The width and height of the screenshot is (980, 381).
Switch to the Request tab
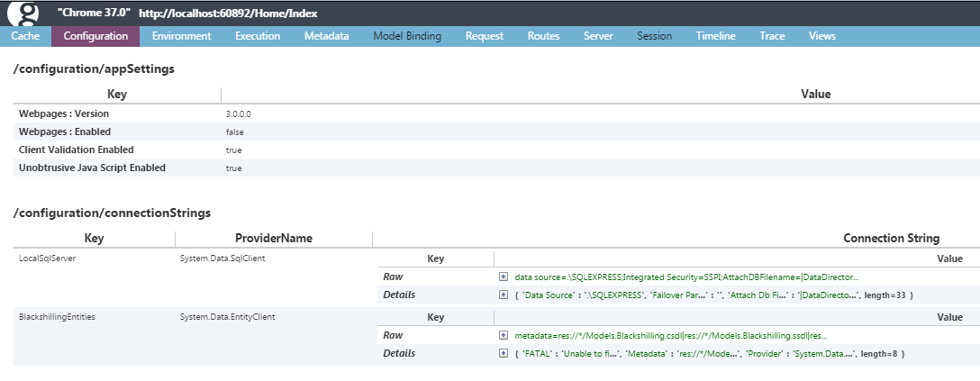(485, 36)
